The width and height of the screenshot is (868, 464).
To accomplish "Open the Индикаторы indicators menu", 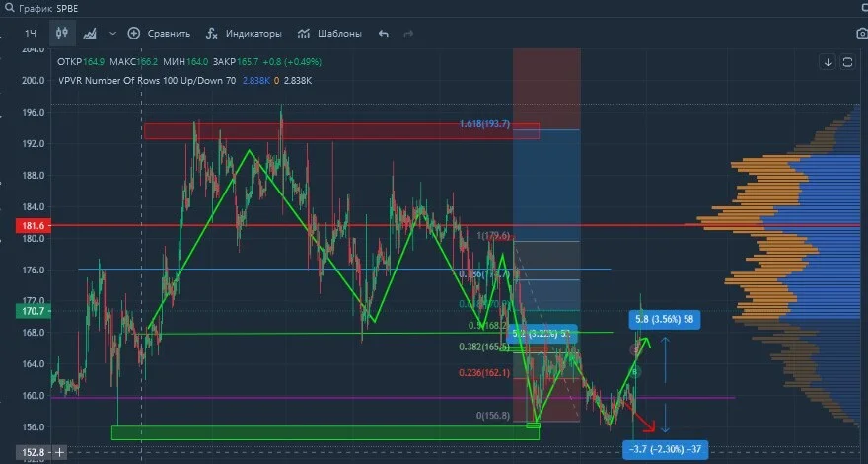I will [x=243, y=34].
